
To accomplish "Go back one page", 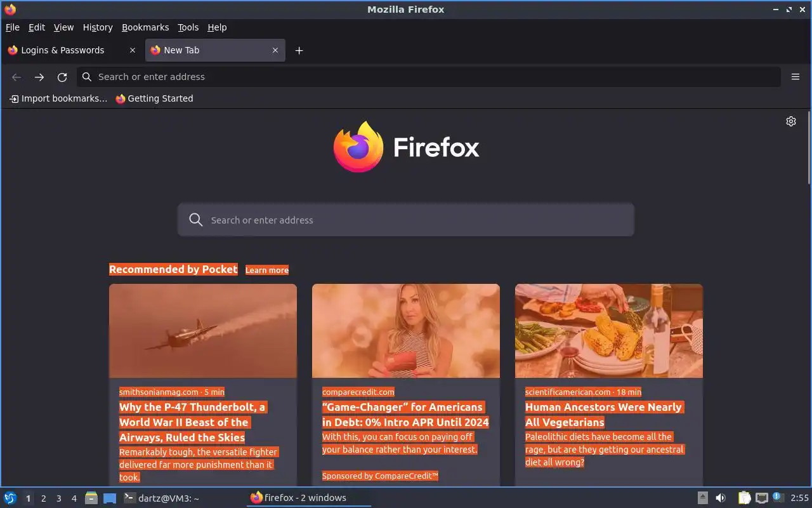I will (x=16, y=77).
